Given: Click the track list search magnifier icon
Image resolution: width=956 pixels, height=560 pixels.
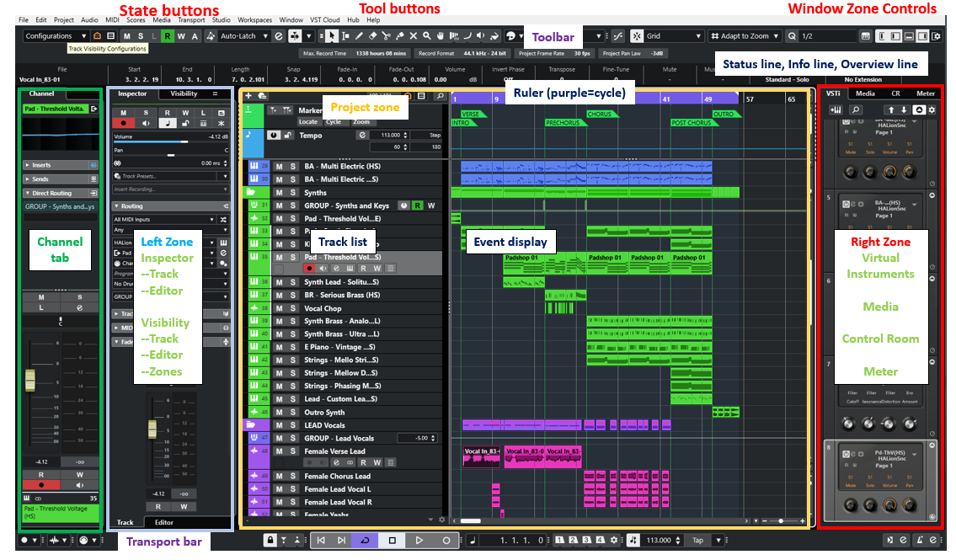Looking at the screenshot, I should tap(440, 97).
